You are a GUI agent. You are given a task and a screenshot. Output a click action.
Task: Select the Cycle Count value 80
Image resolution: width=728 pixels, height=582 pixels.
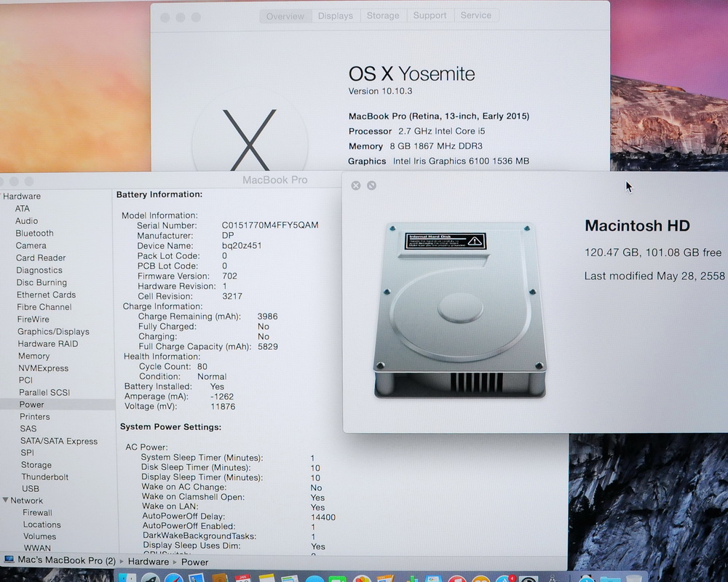[x=202, y=367]
